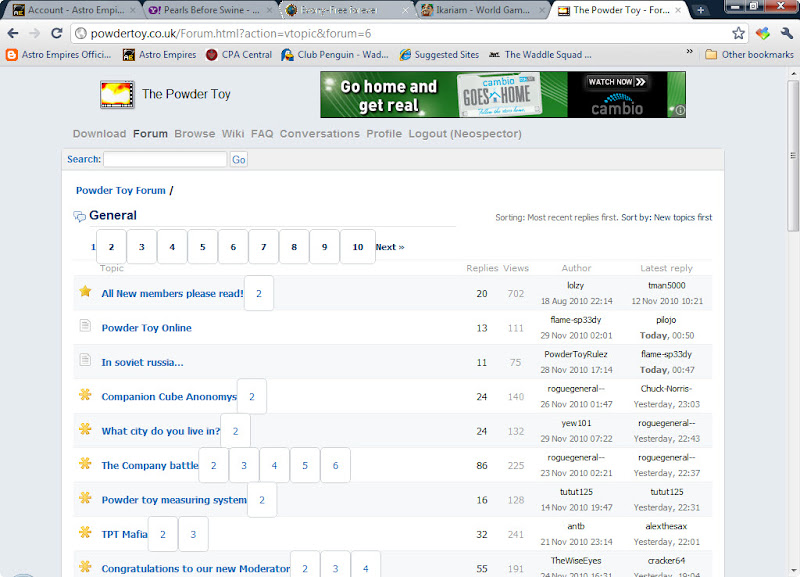
Task: Click the address bar URL
Action: [x=231, y=34]
